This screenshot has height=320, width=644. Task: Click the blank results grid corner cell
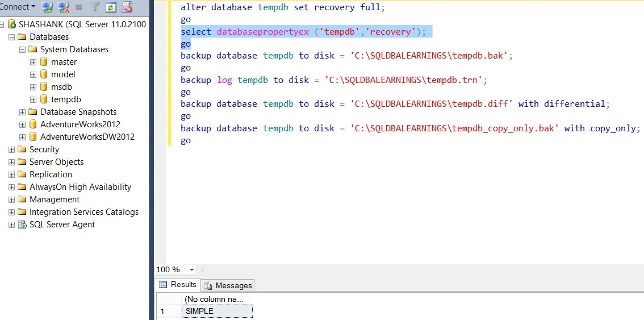click(x=169, y=299)
